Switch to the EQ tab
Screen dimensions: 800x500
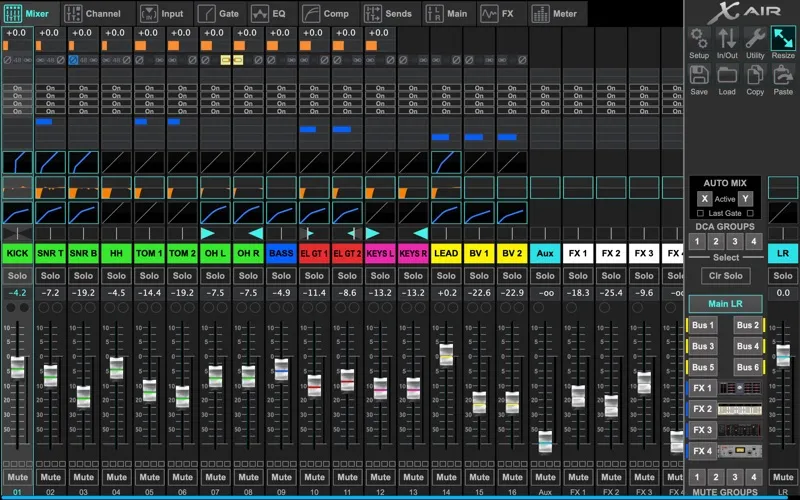click(268, 14)
